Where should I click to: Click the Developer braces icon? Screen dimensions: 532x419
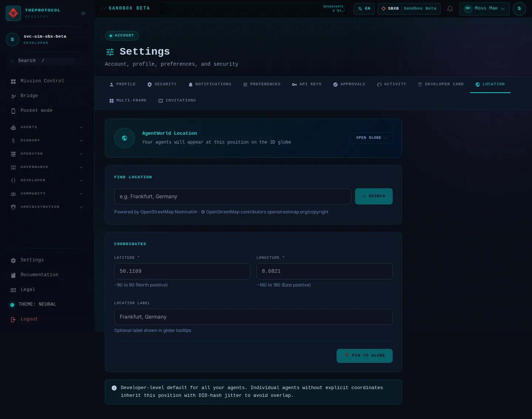click(x=13, y=181)
